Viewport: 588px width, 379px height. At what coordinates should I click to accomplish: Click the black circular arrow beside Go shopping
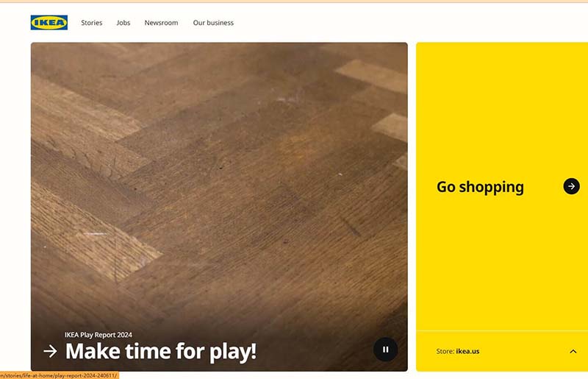tap(571, 186)
